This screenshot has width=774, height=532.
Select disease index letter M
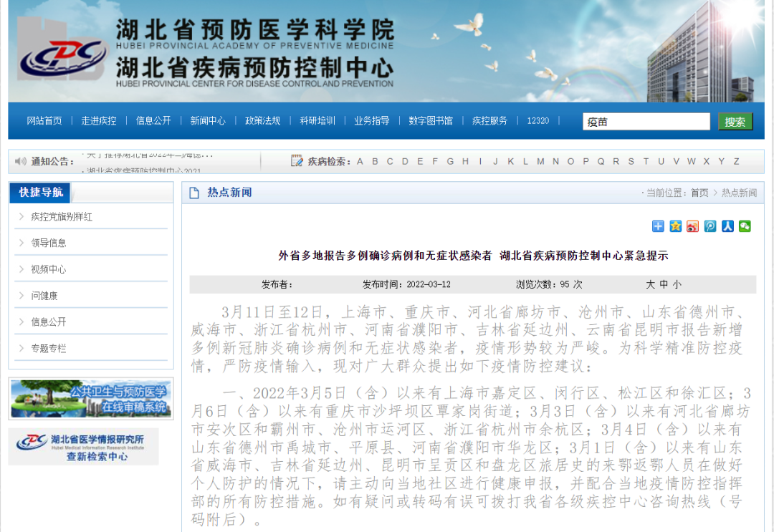coord(540,161)
